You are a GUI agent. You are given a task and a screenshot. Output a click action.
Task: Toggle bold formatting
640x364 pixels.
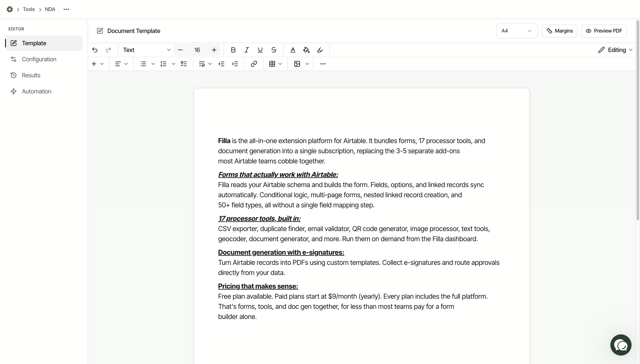233,50
